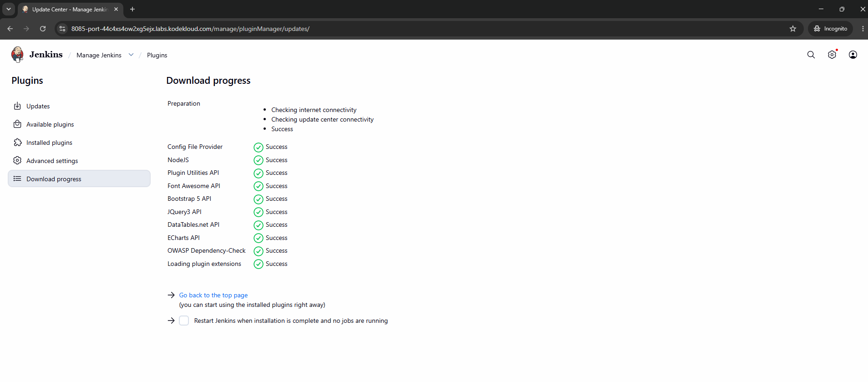868x382 pixels.
Task: Click the Updates sidebar icon
Action: [17, 106]
